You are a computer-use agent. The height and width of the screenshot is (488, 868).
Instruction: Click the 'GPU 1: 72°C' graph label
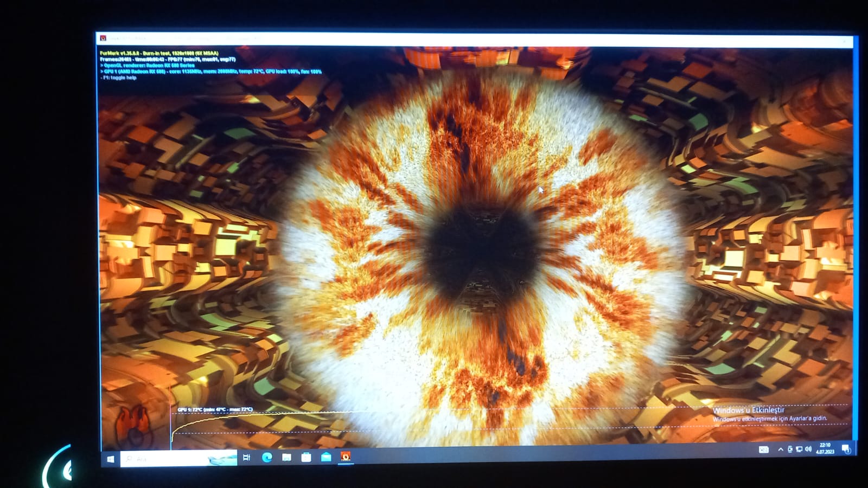click(x=215, y=409)
